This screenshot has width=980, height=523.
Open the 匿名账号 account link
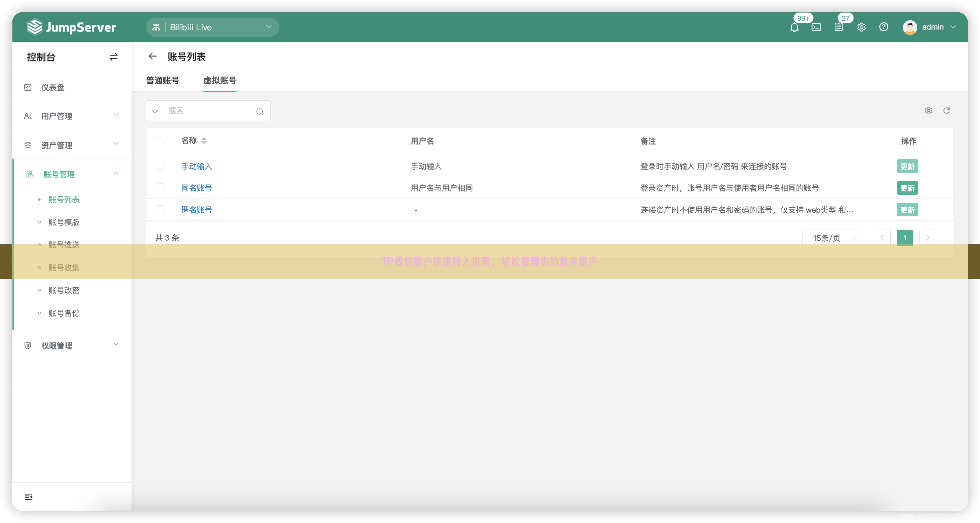pyautogui.click(x=197, y=210)
